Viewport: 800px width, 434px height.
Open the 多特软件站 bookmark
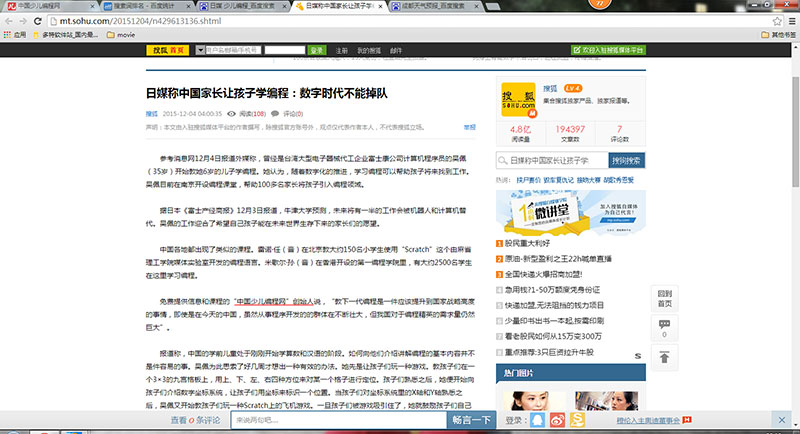(x=65, y=35)
